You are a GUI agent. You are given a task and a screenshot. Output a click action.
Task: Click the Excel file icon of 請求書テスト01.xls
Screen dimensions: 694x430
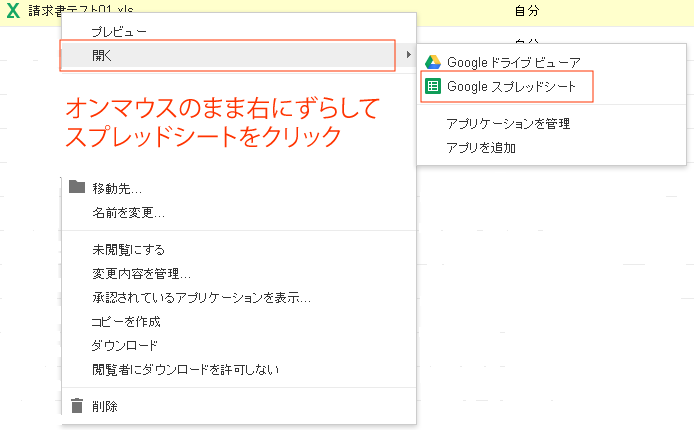coord(13,10)
